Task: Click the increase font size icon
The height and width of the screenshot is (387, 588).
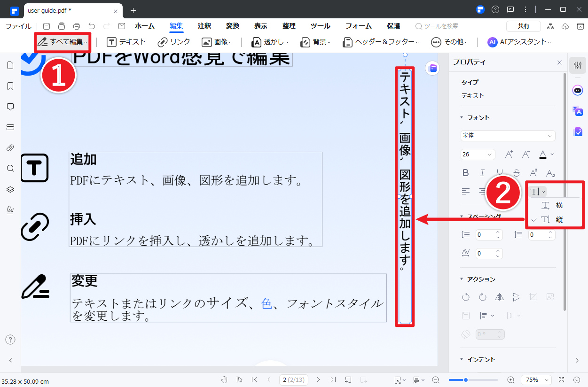Action: click(x=509, y=154)
